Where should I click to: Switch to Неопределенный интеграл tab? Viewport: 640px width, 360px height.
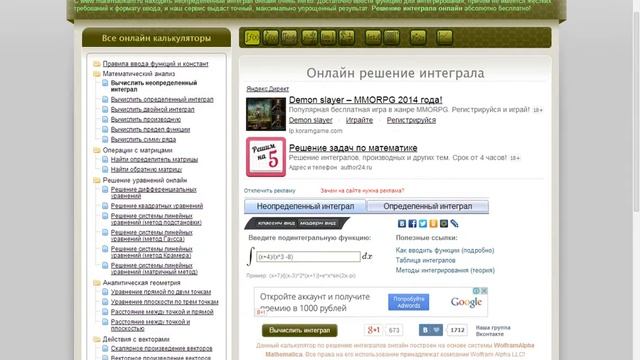coord(305,207)
